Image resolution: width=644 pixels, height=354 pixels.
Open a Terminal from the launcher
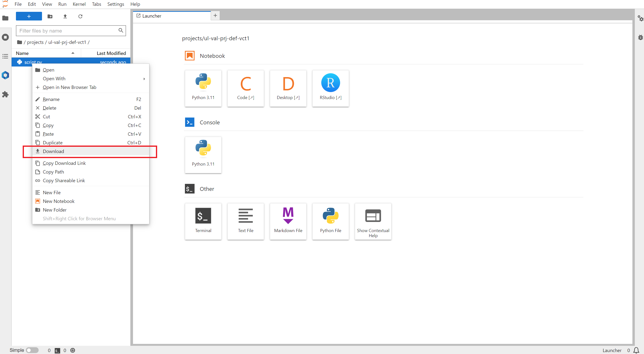pos(203,221)
